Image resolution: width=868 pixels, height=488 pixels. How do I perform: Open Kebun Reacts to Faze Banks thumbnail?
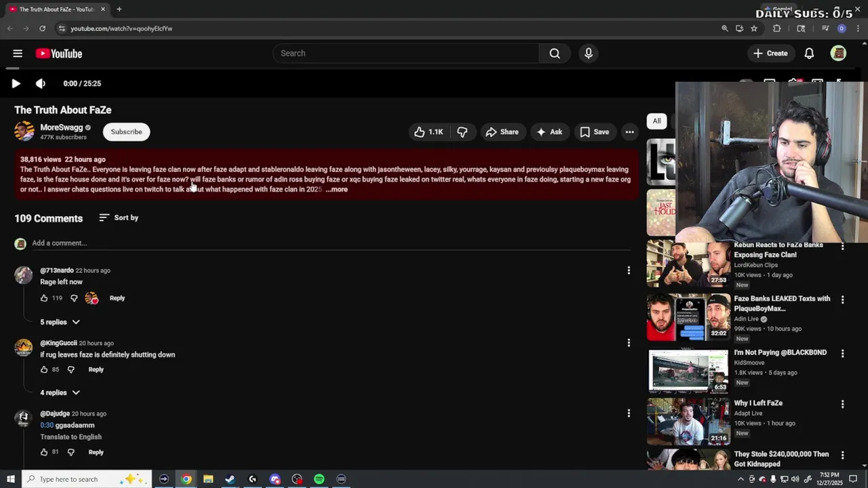(x=688, y=263)
